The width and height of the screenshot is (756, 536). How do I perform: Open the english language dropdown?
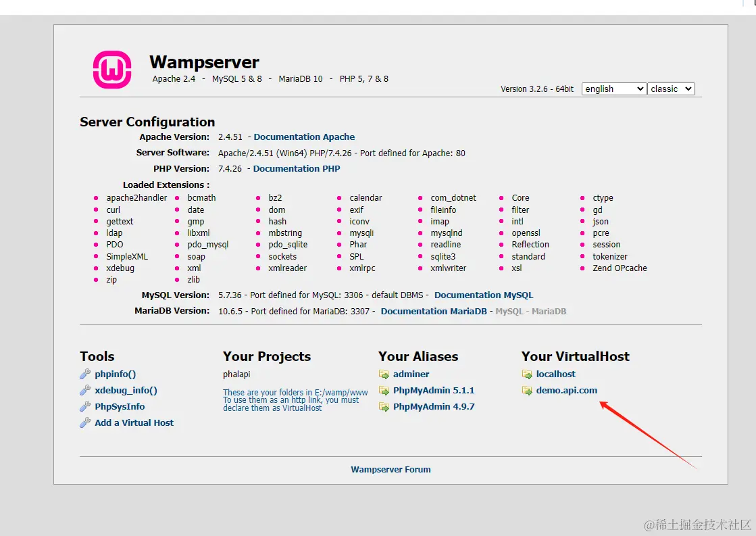coord(613,89)
